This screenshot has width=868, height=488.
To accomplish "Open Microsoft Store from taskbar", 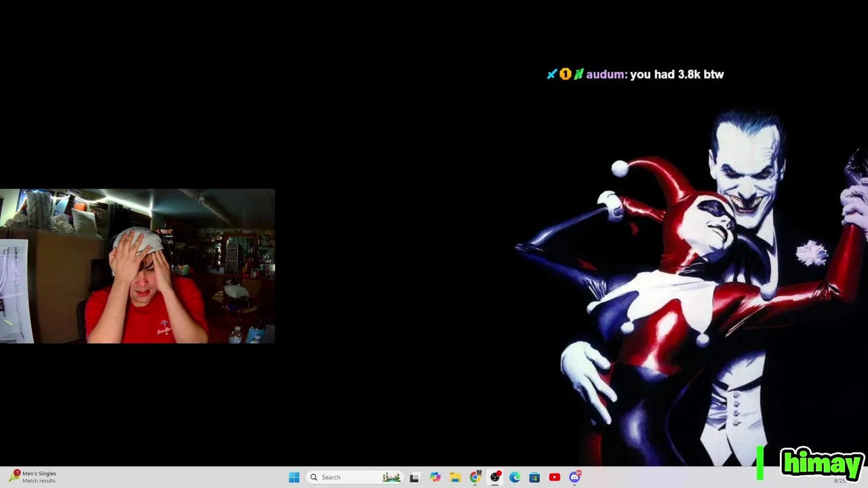I will pos(534,477).
